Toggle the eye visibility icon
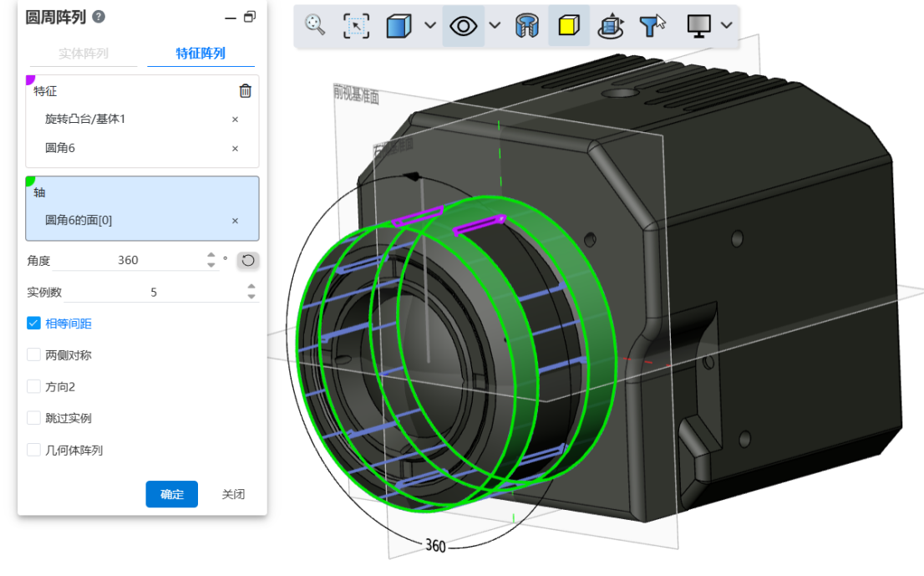Image resolution: width=924 pixels, height=576 pixels. (463, 26)
